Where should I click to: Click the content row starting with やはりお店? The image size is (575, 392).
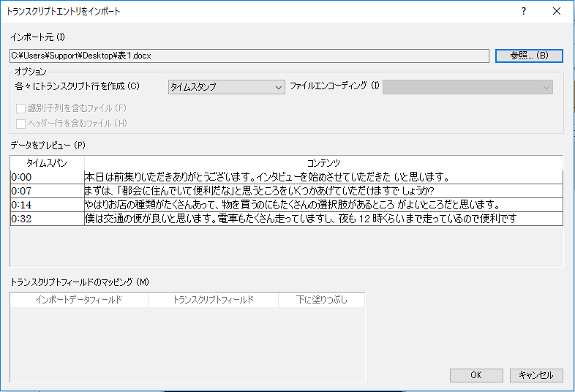tap(323, 205)
